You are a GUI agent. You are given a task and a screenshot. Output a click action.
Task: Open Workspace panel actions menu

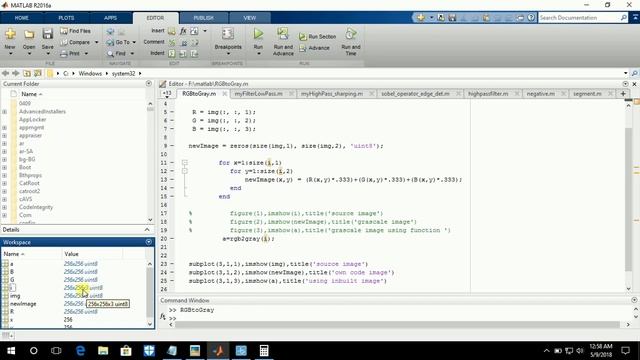point(149,242)
